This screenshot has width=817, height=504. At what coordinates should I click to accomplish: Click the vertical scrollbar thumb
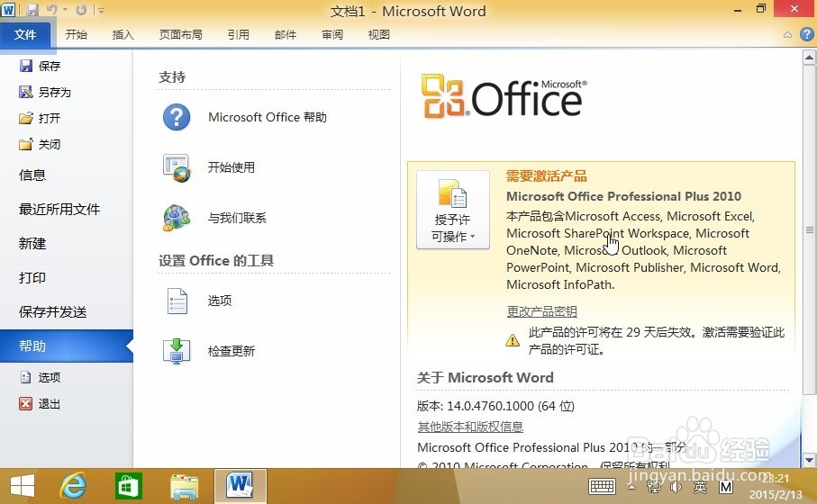coord(809,229)
